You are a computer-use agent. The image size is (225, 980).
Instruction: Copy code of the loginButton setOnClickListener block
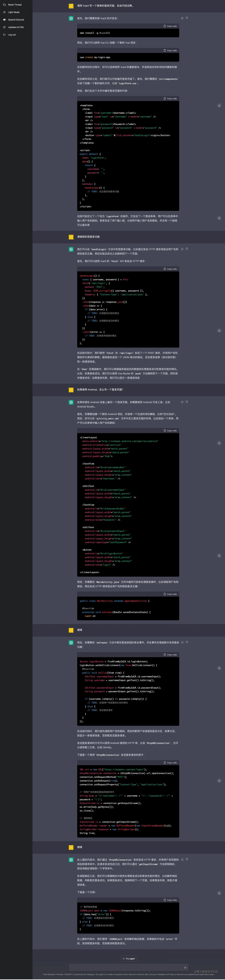tap(170, 655)
